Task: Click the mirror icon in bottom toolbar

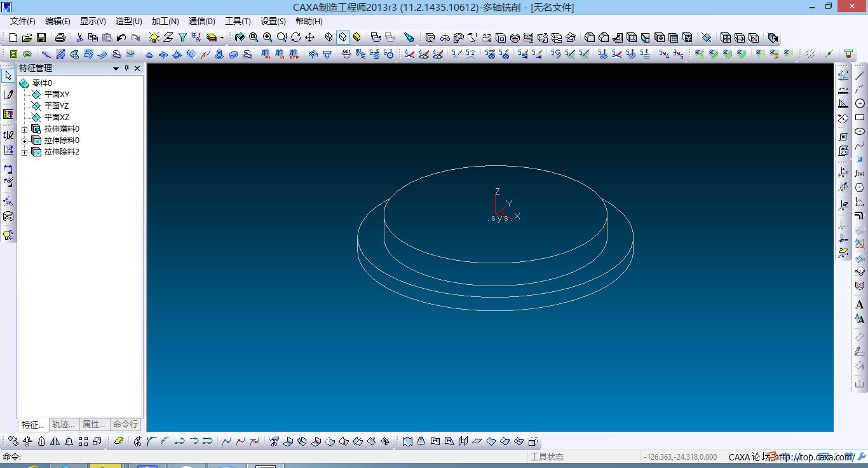Action: 55,441
